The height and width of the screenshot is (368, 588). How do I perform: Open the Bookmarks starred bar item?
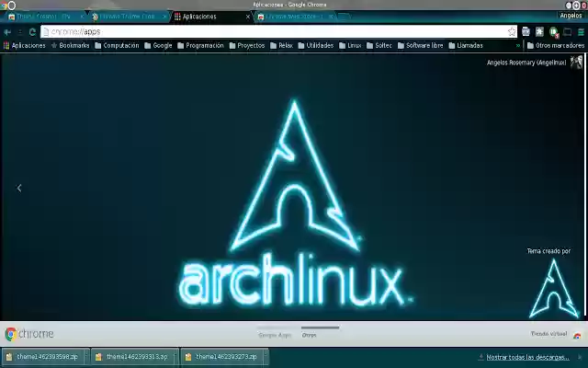tap(71, 45)
